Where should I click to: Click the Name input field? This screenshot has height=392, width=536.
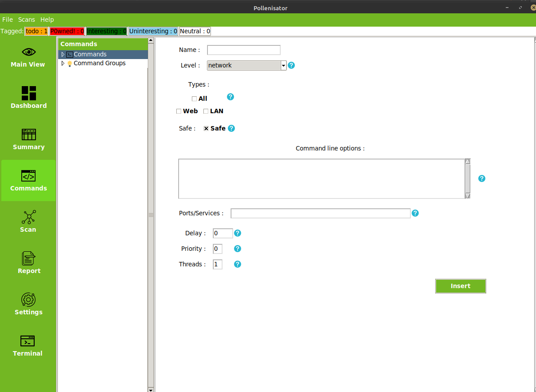tap(244, 50)
